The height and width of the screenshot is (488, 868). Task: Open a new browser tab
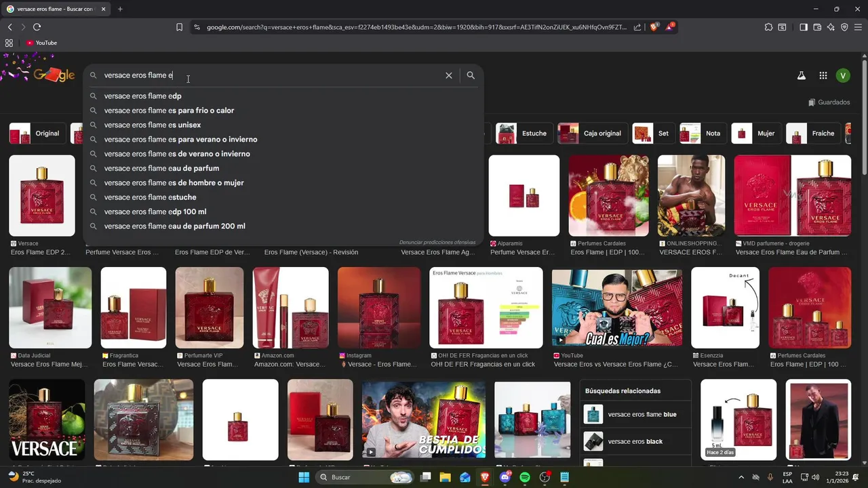pos(120,9)
